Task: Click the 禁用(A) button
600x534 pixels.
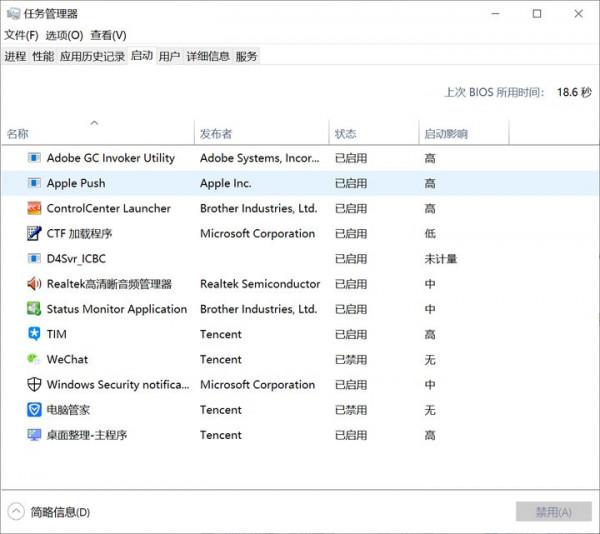Action: (x=554, y=512)
